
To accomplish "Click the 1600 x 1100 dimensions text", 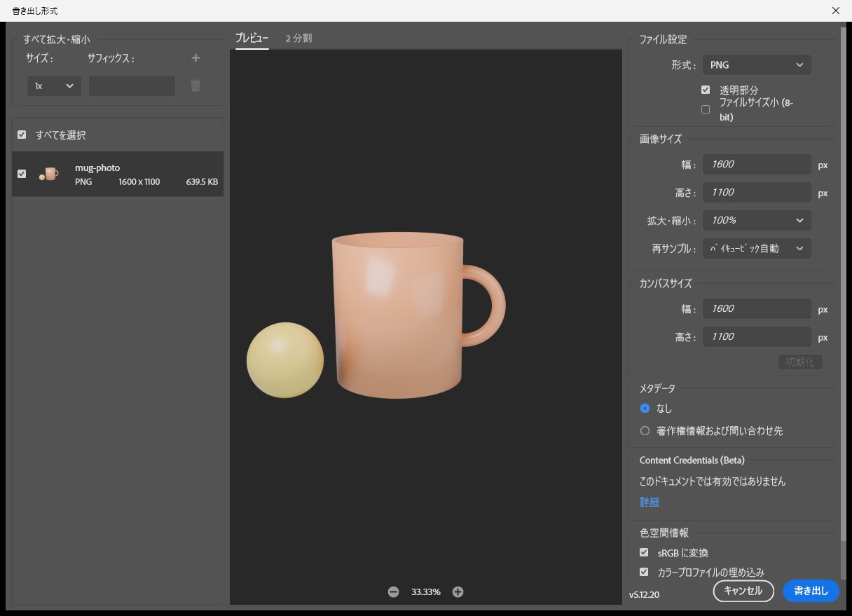I will 139,182.
